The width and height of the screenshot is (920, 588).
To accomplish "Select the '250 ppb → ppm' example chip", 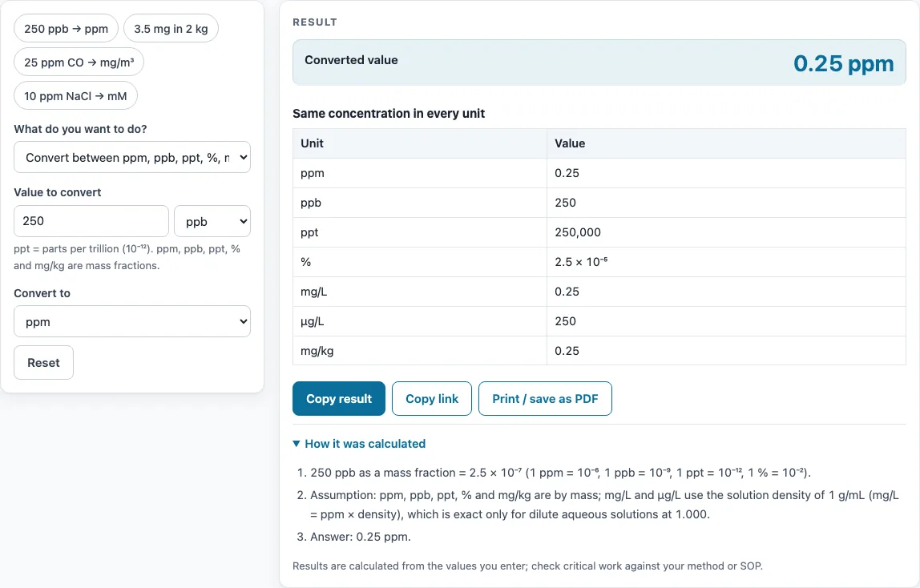I will (66, 29).
